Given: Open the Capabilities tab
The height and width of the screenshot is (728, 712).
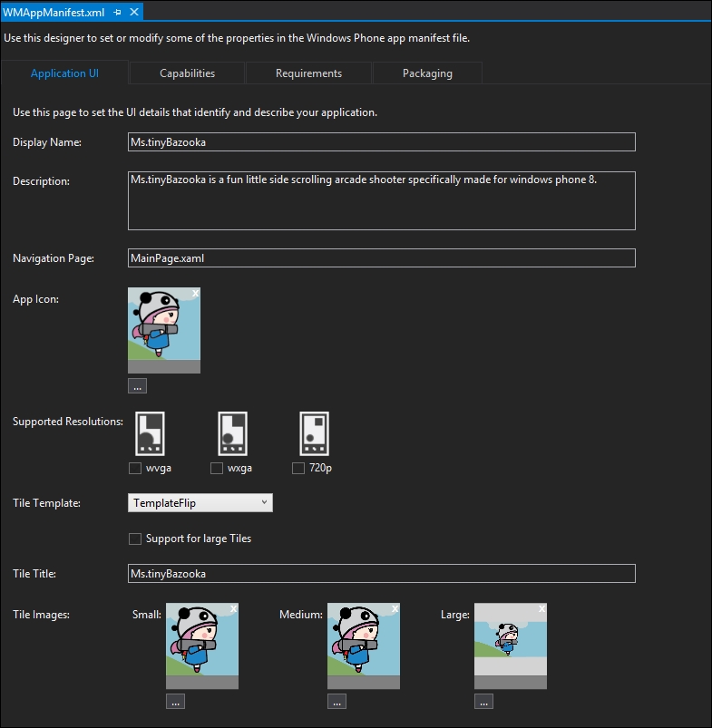Looking at the screenshot, I should click(x=187, y=73).
